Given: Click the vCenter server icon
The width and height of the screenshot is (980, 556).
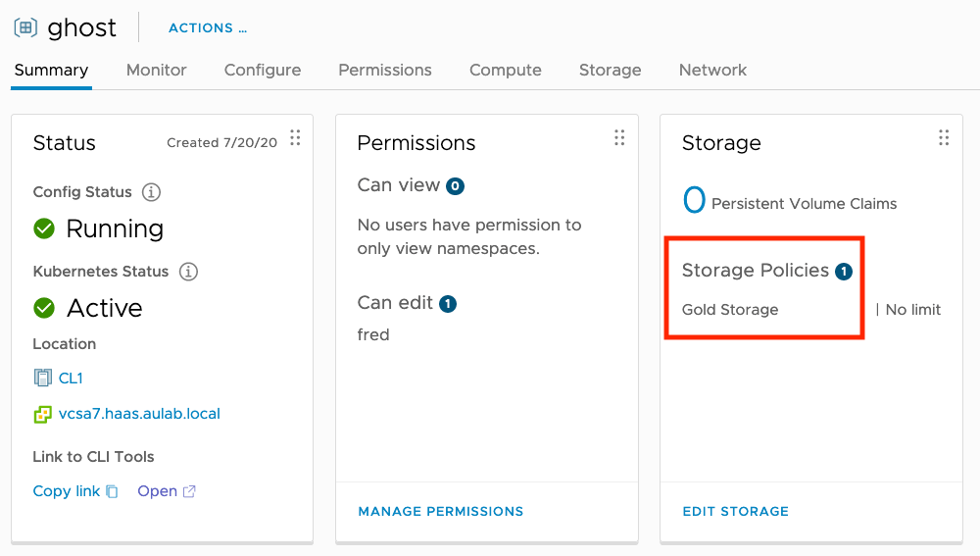Looking at the screenshot, I should tap(42, 414).
